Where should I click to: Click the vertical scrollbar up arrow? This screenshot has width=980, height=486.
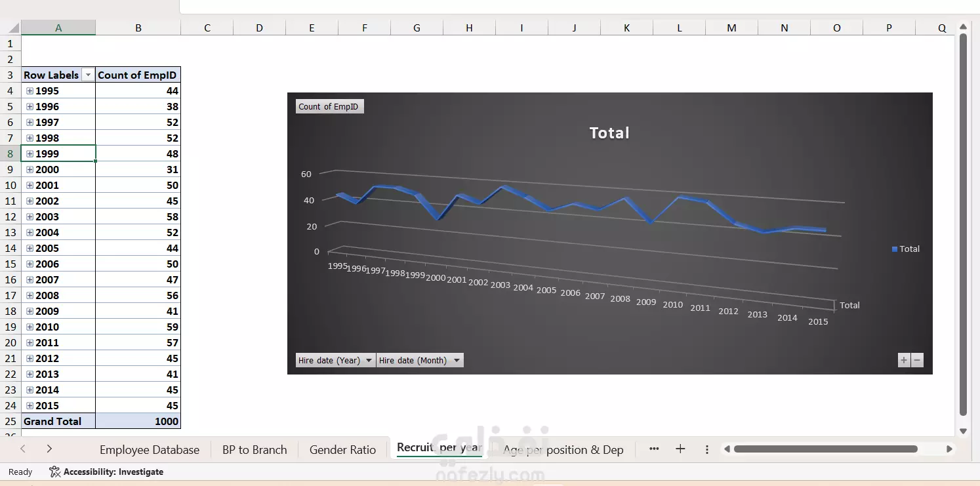[963, 26]
